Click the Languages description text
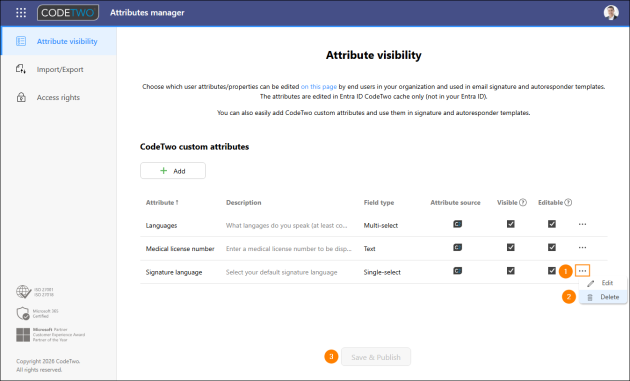This screenshot has height=381, width=630. tap(286, 225)
